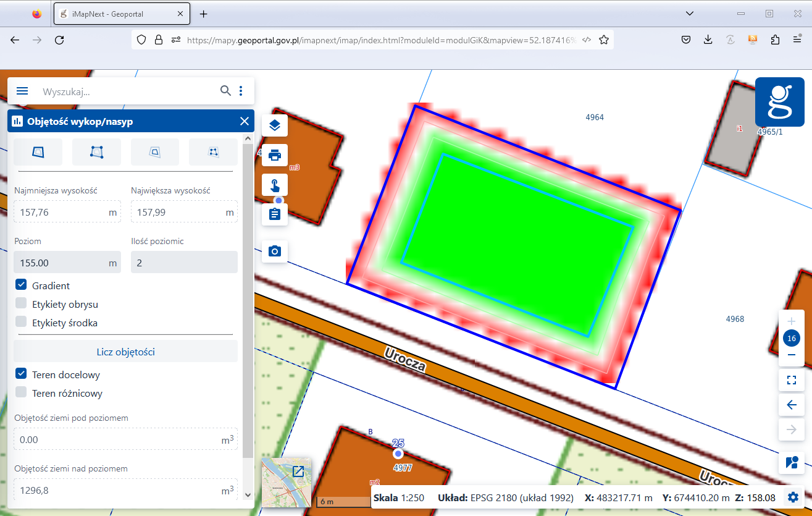Open the clipboard report tool
The height and width of the screenshot is (516, 812).
tap(275, 214)
